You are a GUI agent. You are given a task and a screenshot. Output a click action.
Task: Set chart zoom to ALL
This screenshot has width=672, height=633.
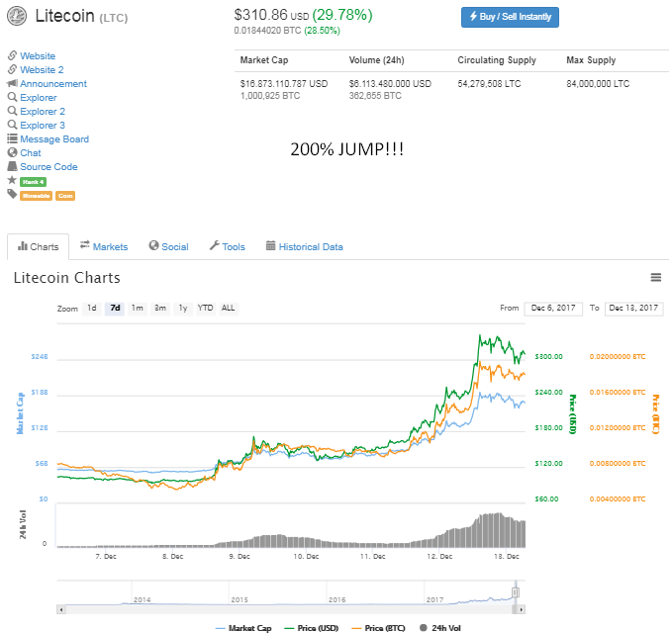pos(228,309)
